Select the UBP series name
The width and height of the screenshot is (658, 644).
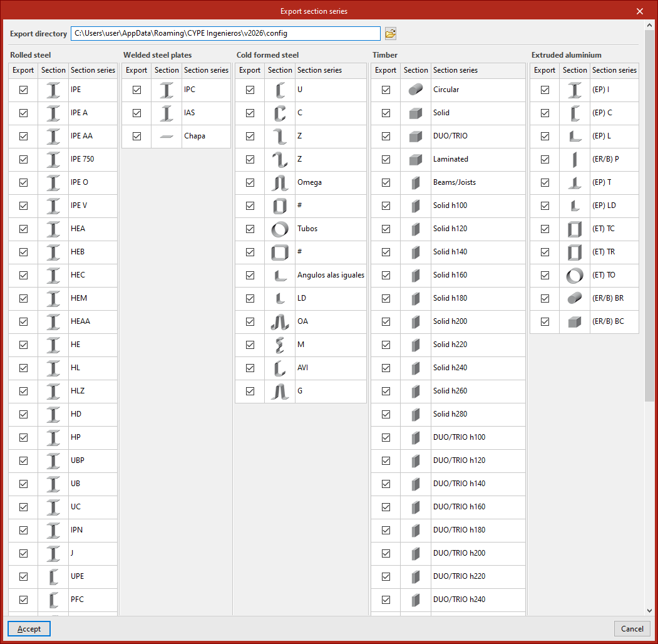pyautogui.click(x=78, y=460)
